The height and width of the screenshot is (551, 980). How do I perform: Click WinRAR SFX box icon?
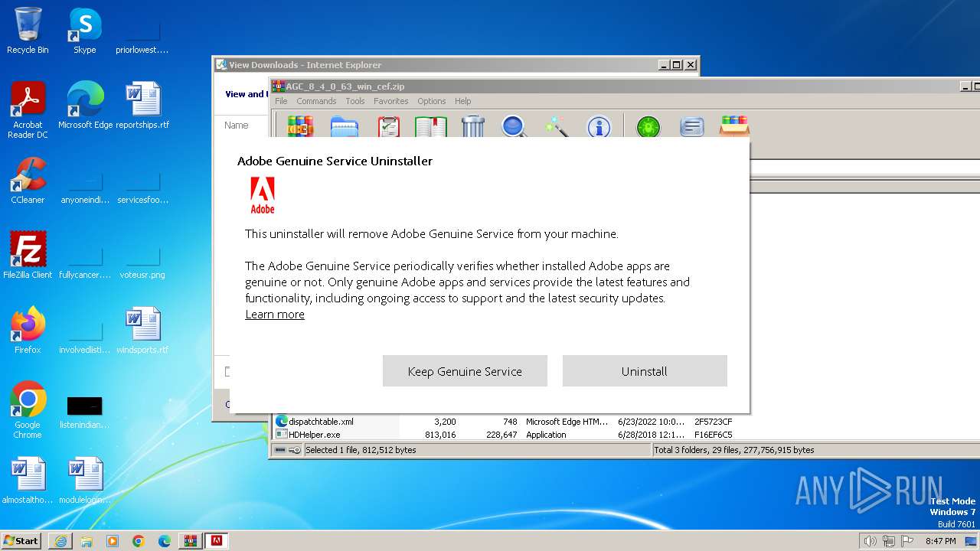click(734, 126)
